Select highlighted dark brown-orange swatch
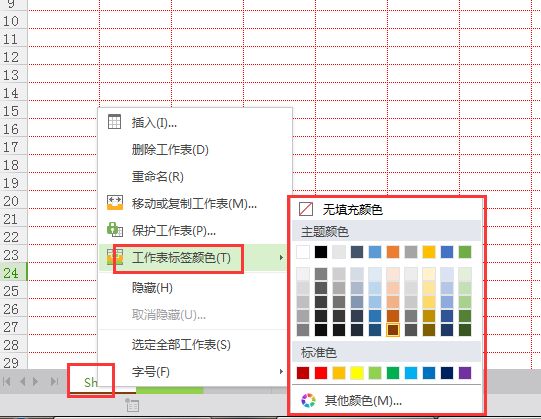Image resolution: width=541 pixels, height=419 pixels. click(x=393, y=330)
